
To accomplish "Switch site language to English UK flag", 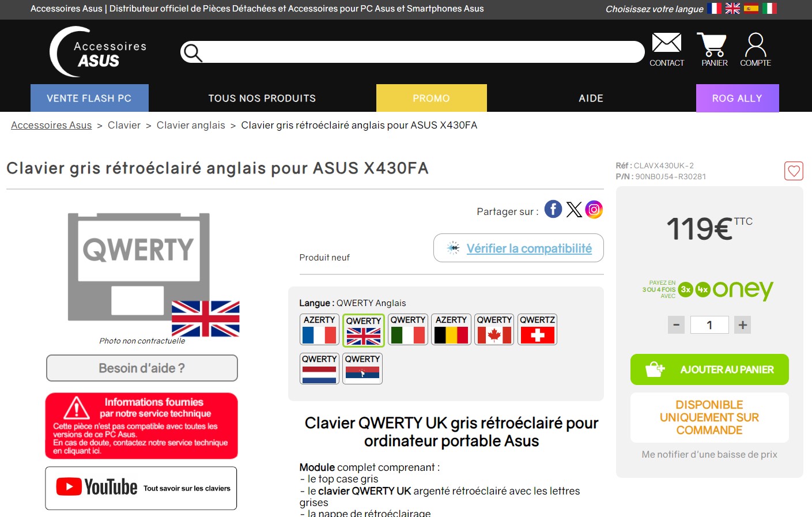I will (x=732, y=8).
